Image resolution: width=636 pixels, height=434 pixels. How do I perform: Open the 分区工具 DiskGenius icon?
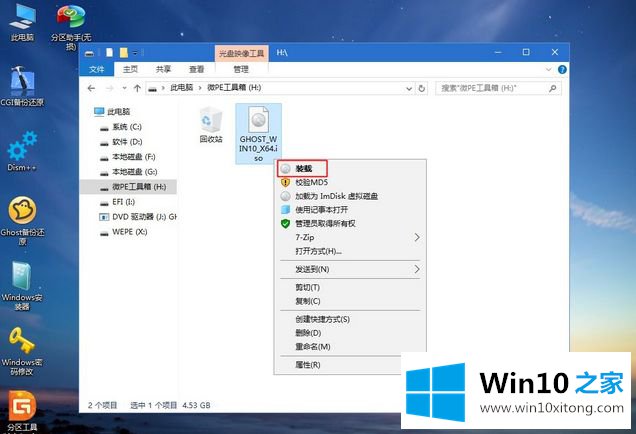[22, 406]
